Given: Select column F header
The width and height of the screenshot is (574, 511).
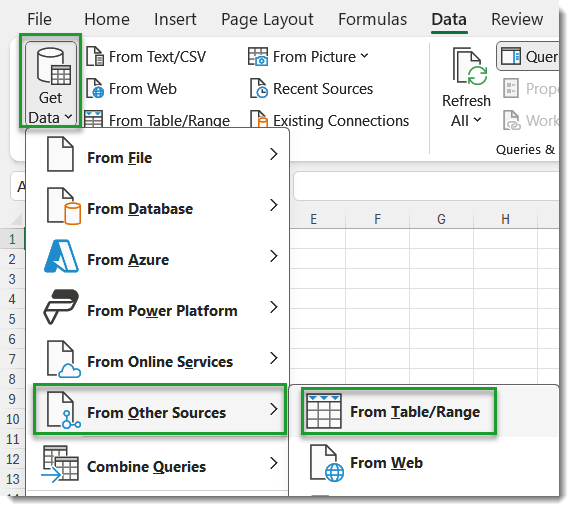Looking at the screenshot, I should tap(377, 219).
